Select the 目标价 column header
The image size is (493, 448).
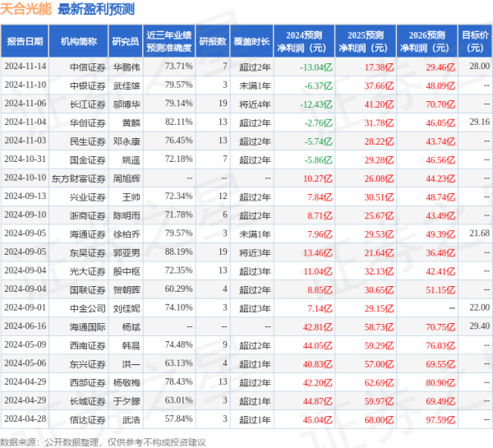(475, 41)
